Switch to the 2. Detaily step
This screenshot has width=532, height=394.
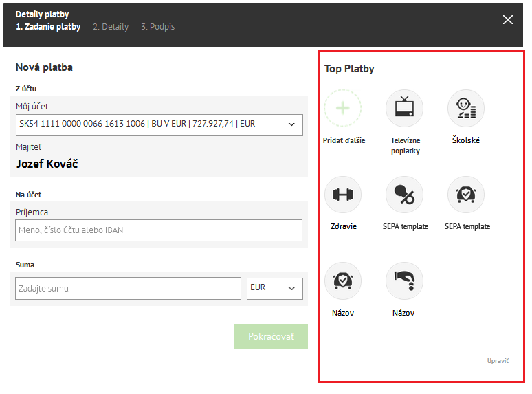tap(111, 27)
